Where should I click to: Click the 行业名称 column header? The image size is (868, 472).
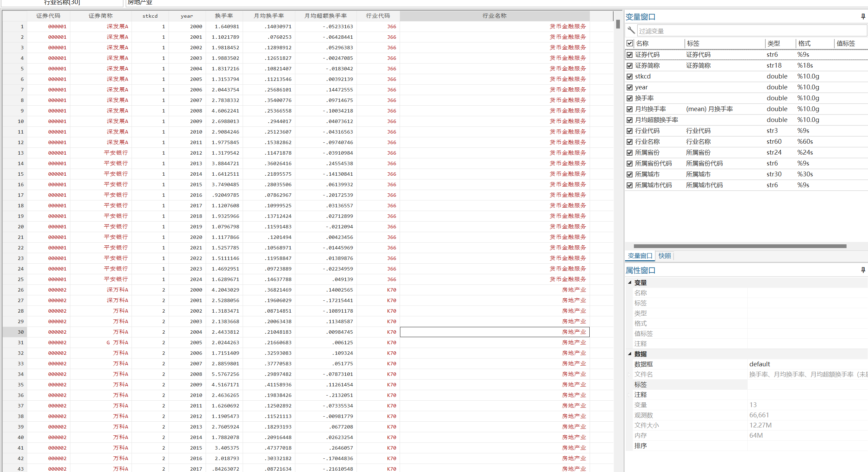494,16
